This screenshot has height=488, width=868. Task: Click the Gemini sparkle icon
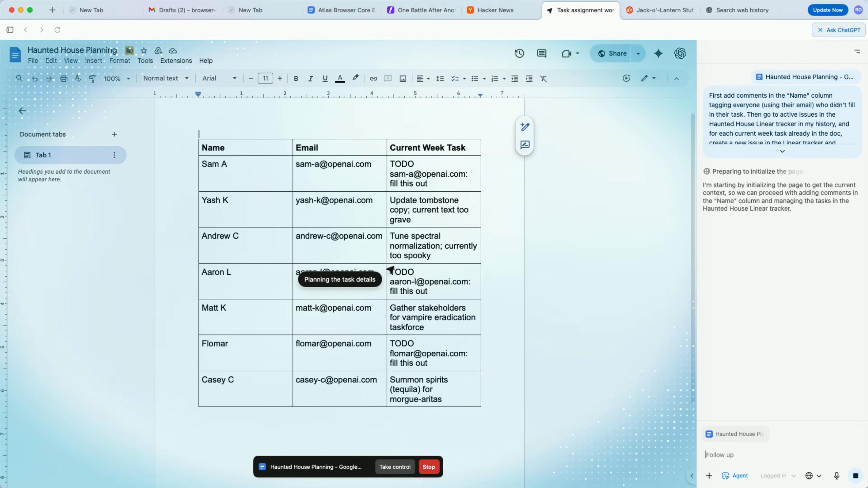[658, 53]
